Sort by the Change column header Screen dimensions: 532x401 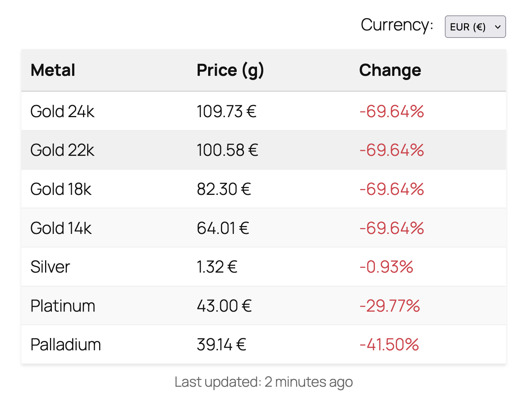coord(390,70)
